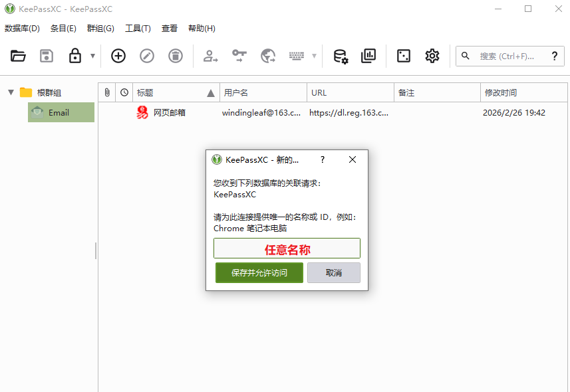
Task: Click the connection name input field in dialog
Action: 287,248
